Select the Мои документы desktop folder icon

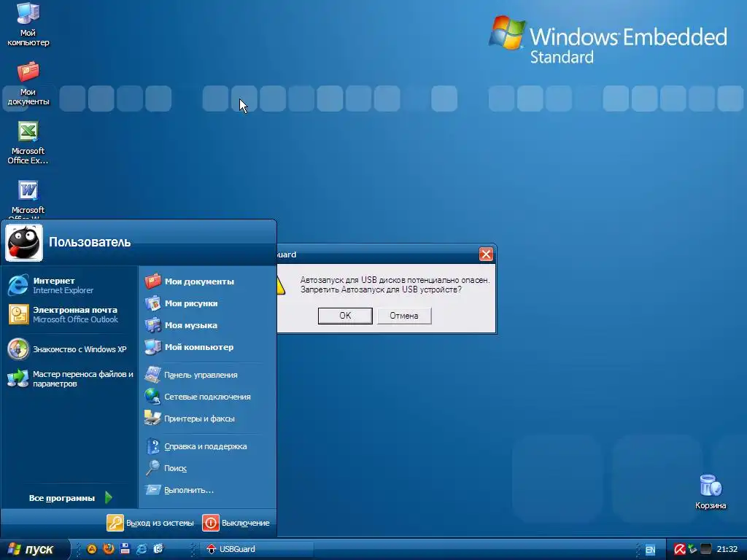(x=28, y=83)
